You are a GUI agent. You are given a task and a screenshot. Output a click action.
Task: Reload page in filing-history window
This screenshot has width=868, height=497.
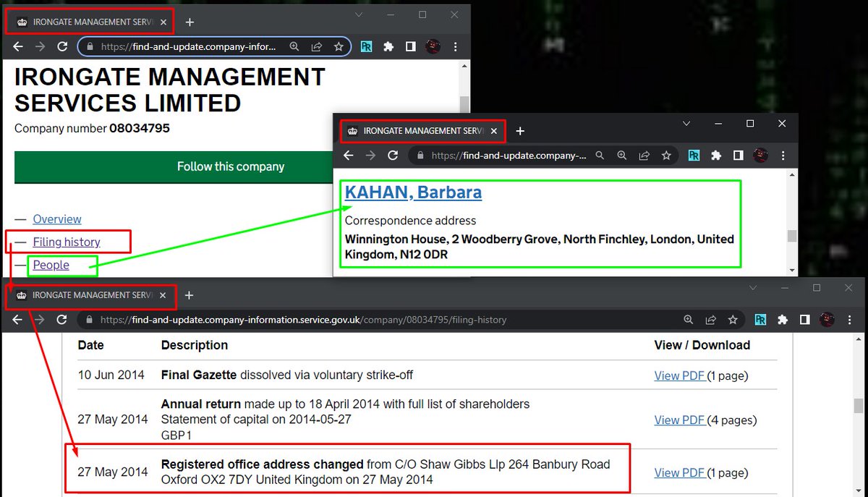(62, 320)
